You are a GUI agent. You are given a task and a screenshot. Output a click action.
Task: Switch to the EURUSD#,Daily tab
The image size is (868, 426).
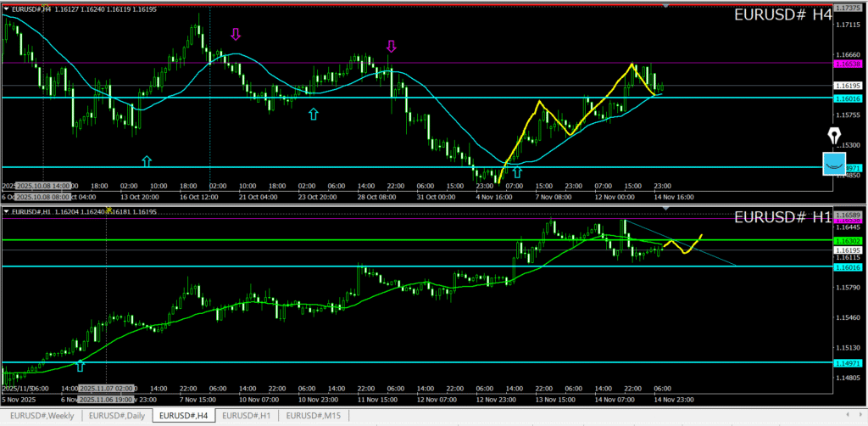[x=119, y=416]
